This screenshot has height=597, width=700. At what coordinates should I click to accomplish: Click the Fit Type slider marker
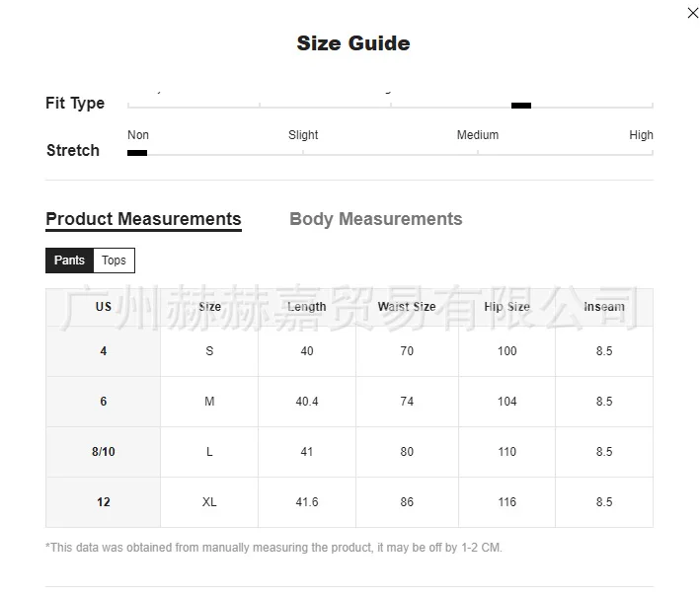(x=520, y=106)
